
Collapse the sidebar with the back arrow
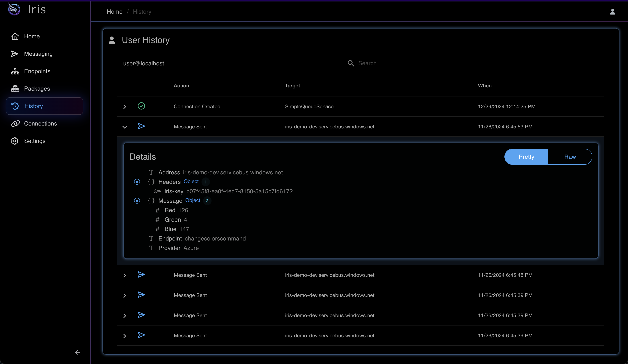pos(78,352)
